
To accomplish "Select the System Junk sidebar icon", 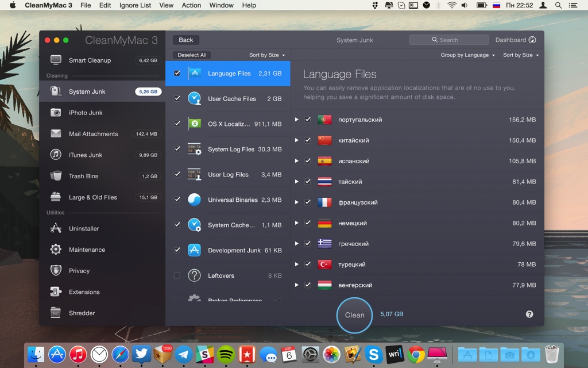I will (x=56, y=91).
